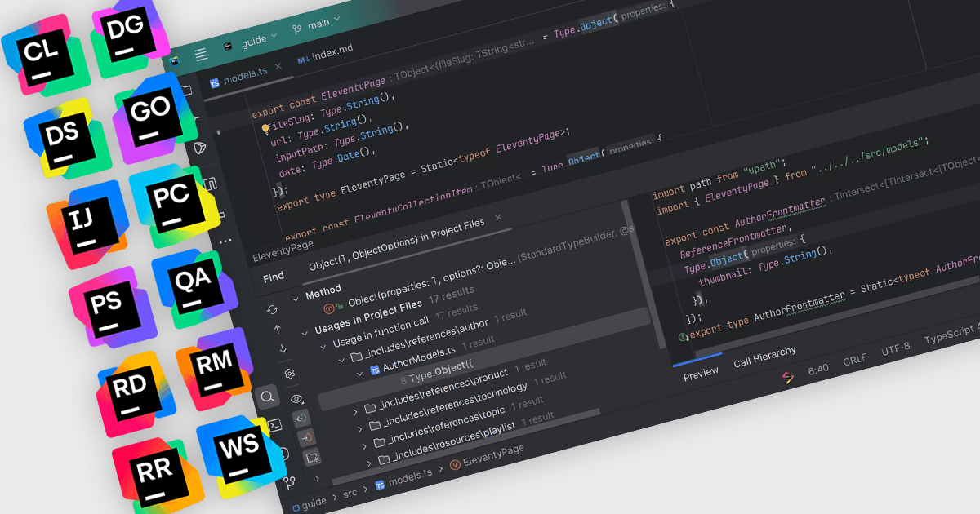Close the models.ts tab
Screen dimensions: 980x514
point(278,66)
